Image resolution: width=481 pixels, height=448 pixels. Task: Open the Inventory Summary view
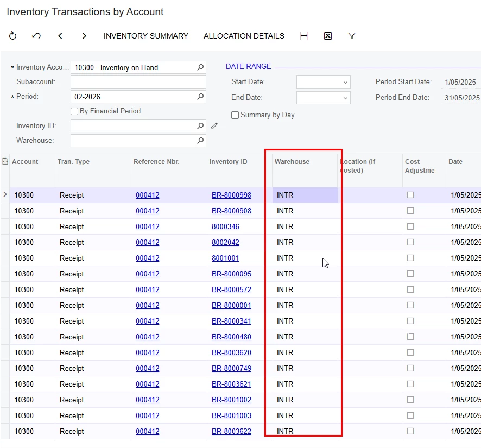145,36
